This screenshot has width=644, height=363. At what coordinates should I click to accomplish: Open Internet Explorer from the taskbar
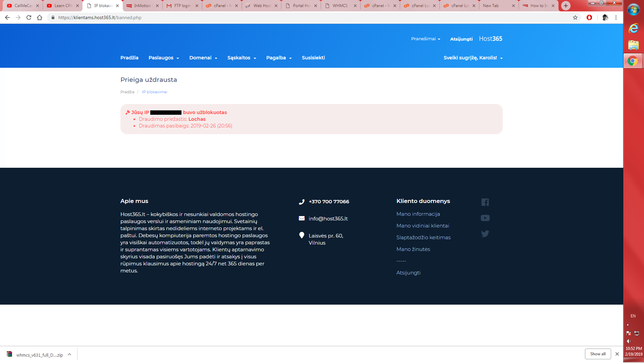click(633, 29)
